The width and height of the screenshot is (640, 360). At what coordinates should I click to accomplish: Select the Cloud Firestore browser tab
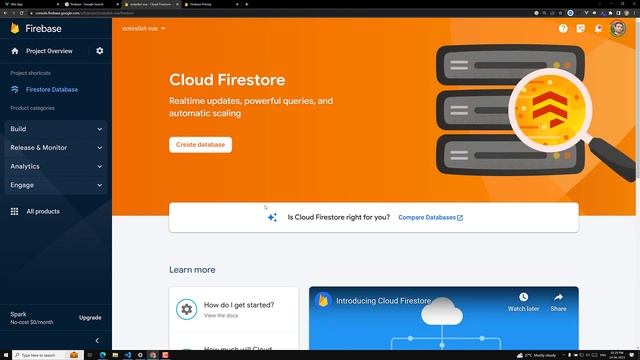click(151, 4)
